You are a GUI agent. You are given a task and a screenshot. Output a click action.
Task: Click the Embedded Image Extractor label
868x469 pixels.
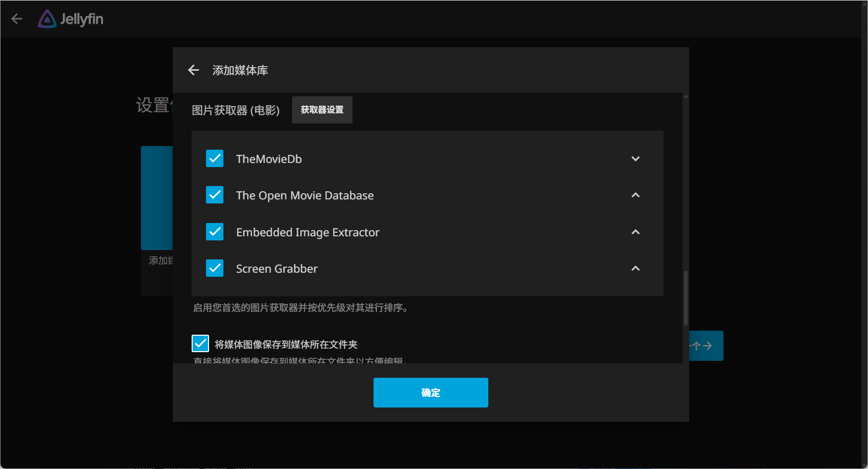(308, 232)
